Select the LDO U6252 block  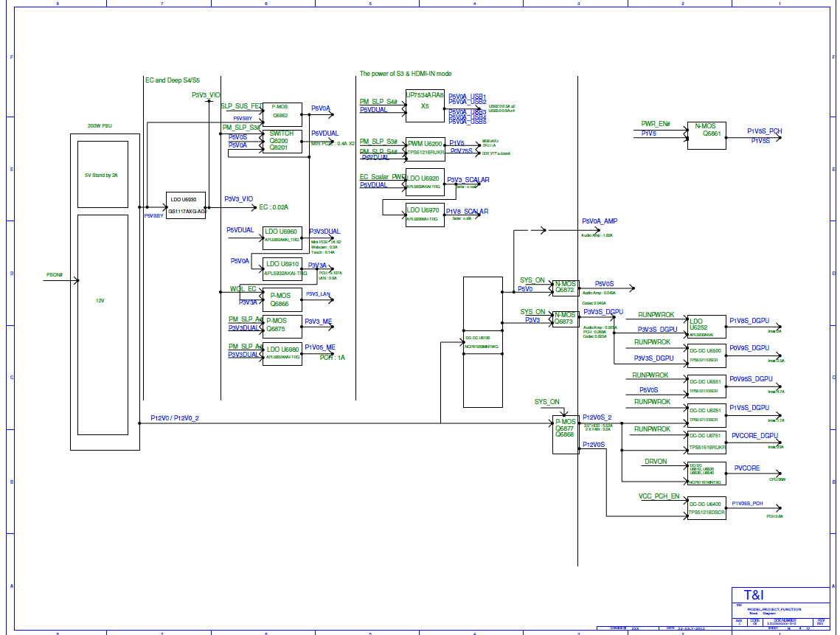pos(707,327)
